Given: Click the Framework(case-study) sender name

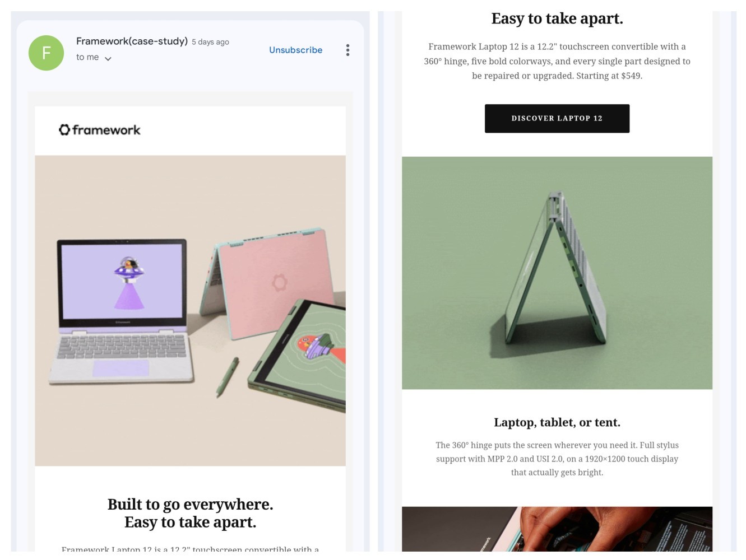Looking at the screenshot, I should click(x=132, y=41).
